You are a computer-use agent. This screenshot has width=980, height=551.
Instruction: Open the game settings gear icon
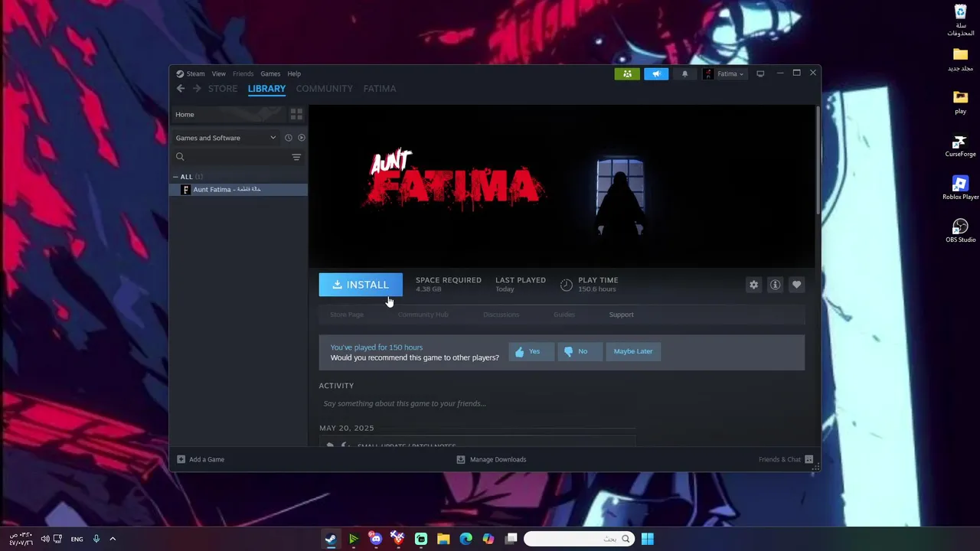tap(754, 285)
